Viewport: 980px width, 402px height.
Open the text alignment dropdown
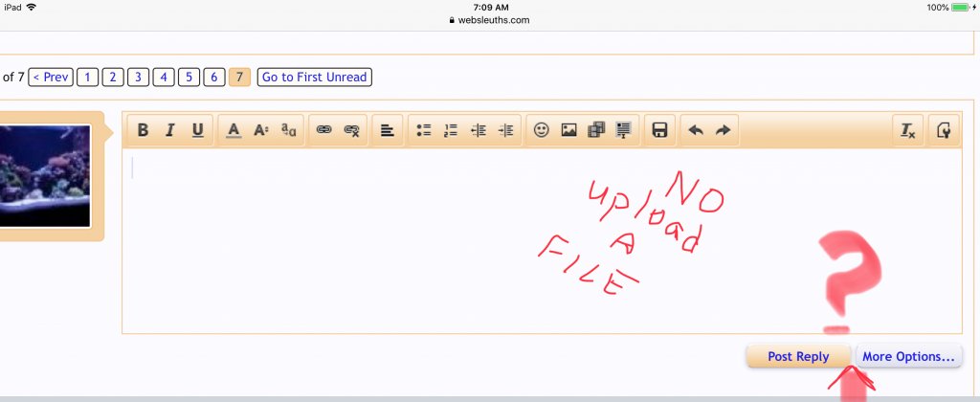[x=387, y=131]
